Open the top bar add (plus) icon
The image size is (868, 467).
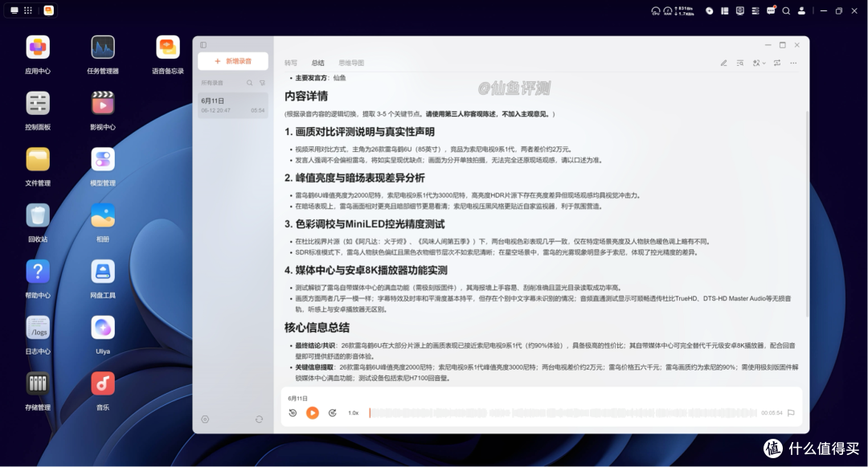click(709, 10)
